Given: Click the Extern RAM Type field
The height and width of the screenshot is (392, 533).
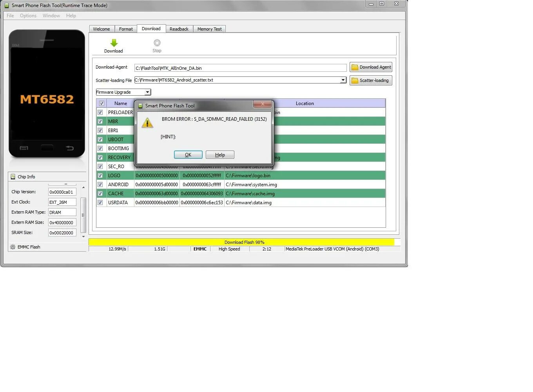Looking at the screenshot, I should 62,212.
